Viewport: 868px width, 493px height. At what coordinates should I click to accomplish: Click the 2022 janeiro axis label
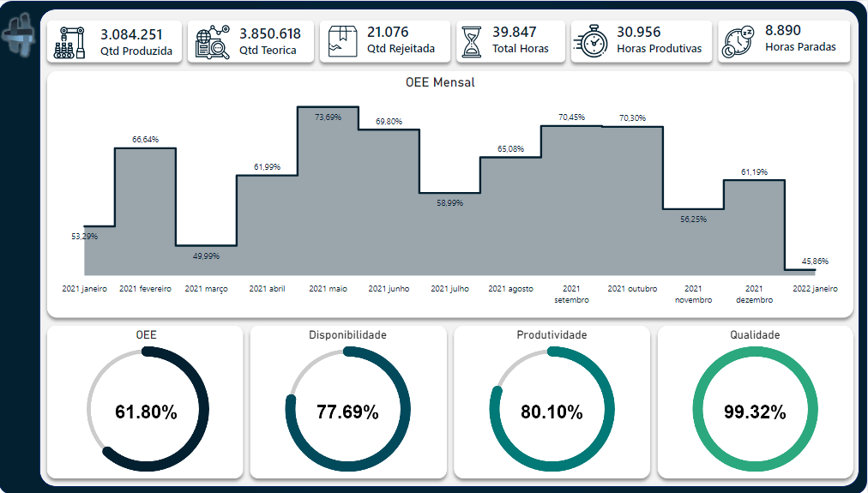click(x=816, y=289)
